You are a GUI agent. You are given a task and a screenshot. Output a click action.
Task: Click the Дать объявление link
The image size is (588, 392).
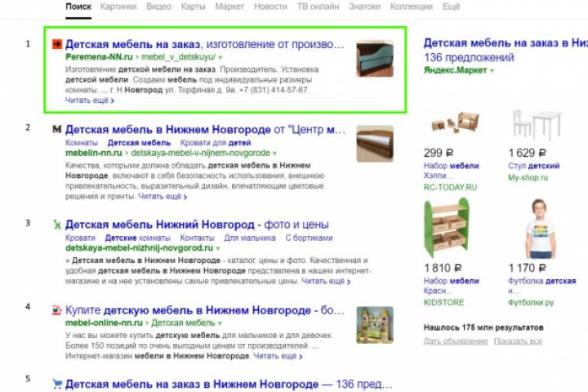456,341
